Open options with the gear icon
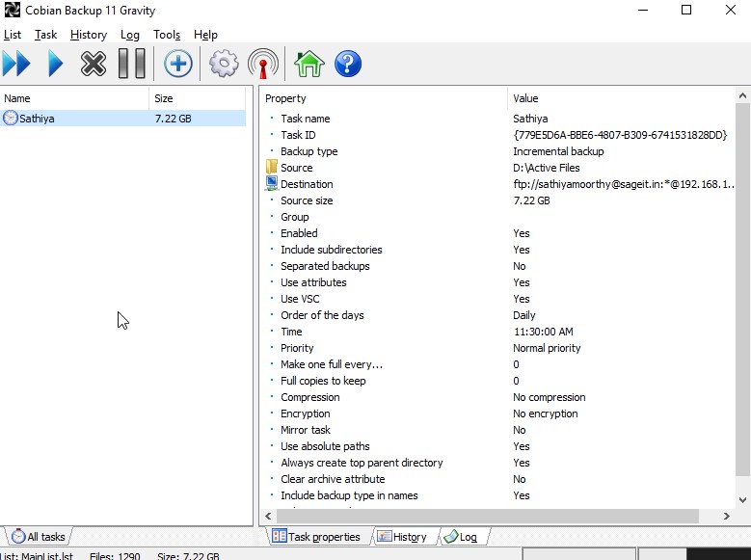Image resolution: width=751 pixels, height=560 pixels. coord(224,65)
